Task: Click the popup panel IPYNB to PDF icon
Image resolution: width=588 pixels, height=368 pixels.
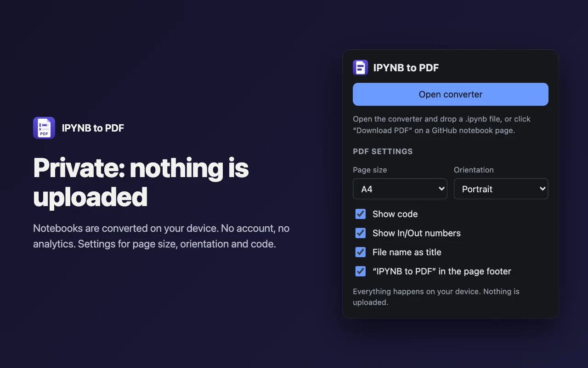Action: coord(361,68)
